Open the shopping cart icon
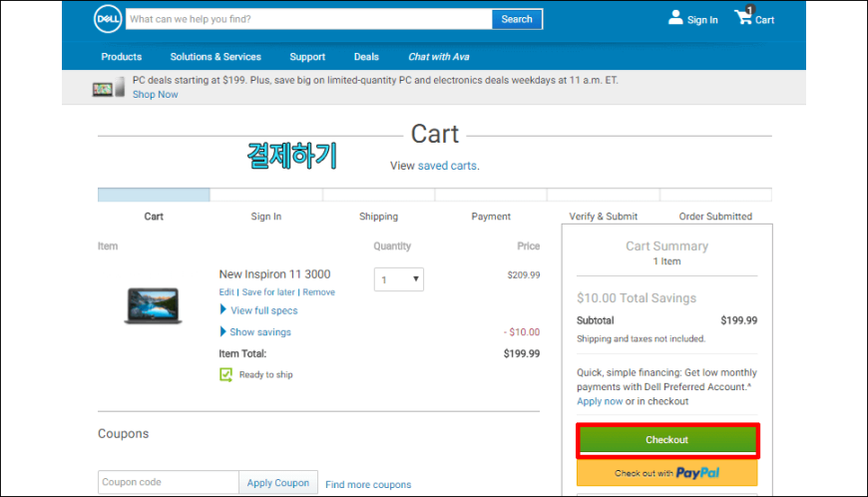Screen dimensions: 868x497 pyautogui.click(x=744, y=16)
